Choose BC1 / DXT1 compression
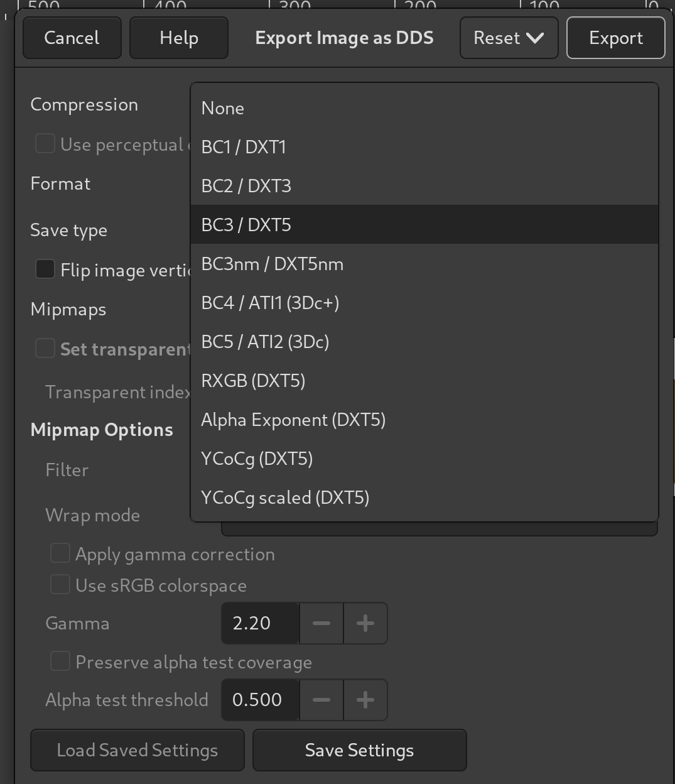 pyautogui.click(x=424, y=147)
